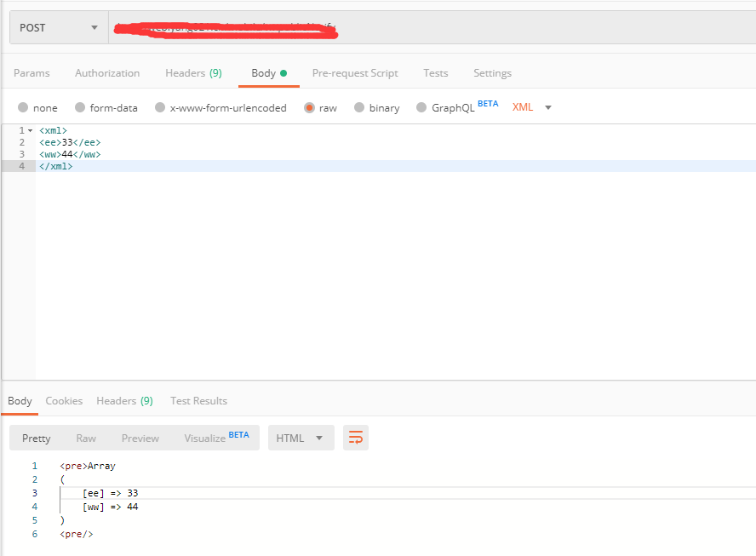Click the wrap lines icon beside HTML dropdown
Viewport: 756px width, 556px height.
click(355, 437)
